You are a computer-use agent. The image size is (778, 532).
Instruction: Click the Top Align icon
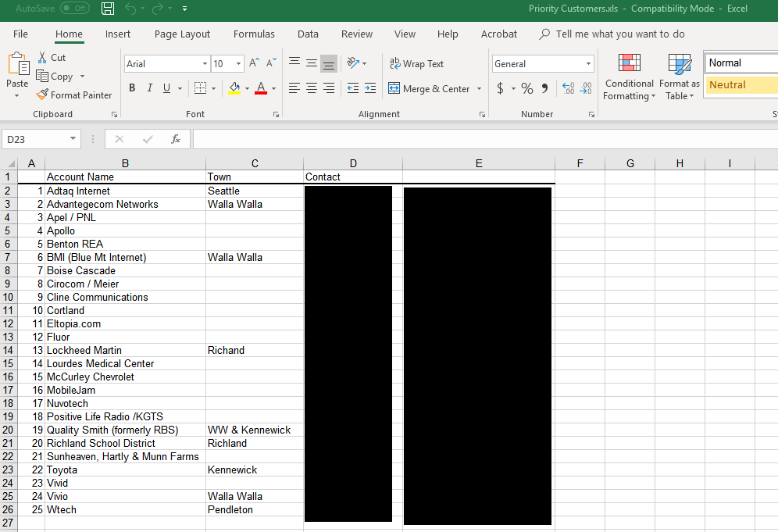(294, 62)
